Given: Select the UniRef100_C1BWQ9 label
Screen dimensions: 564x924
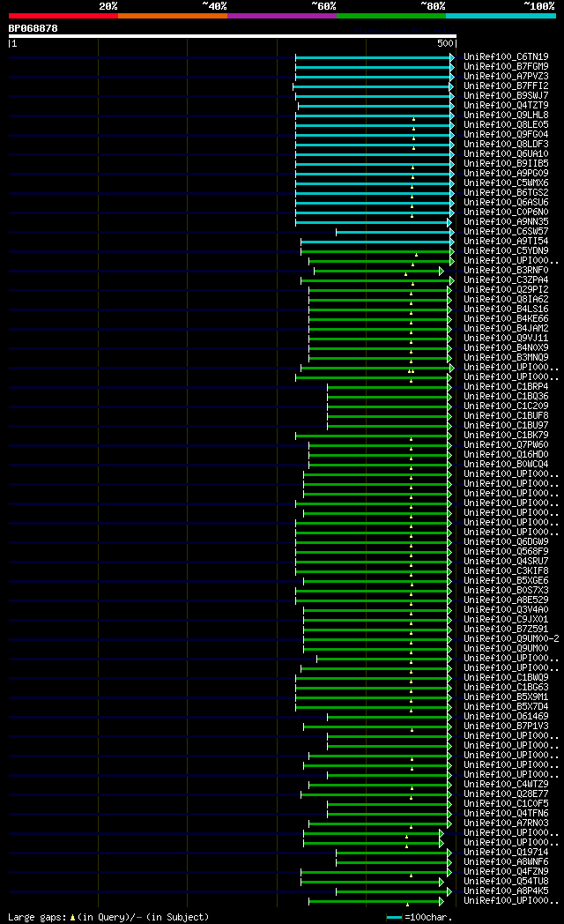Looking at the screenshot, I should (506, 678).
